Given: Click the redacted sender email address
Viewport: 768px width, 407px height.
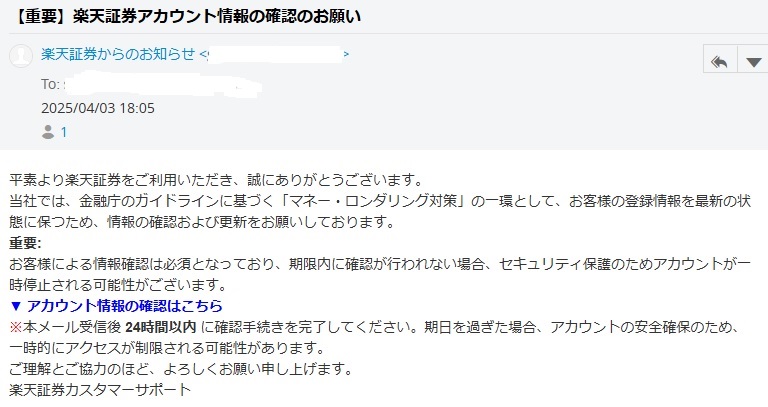Looking at the screenshot, I should (274, 54).
